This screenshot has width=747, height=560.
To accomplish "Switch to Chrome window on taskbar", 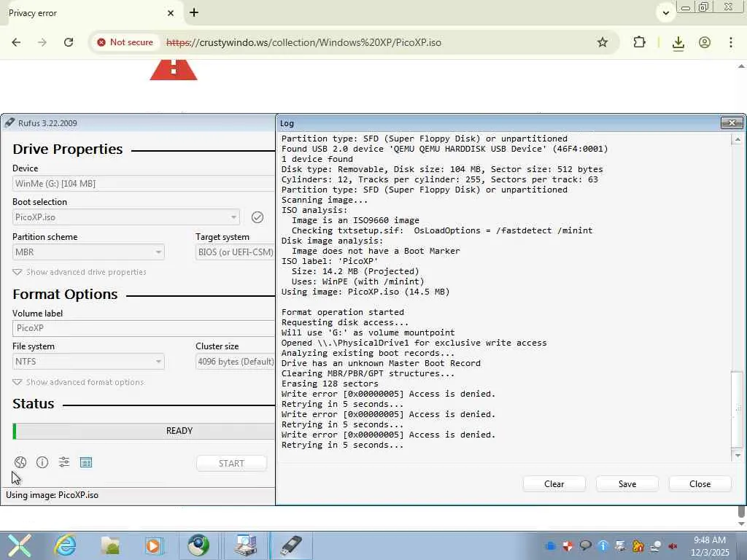I will [198, 545].
